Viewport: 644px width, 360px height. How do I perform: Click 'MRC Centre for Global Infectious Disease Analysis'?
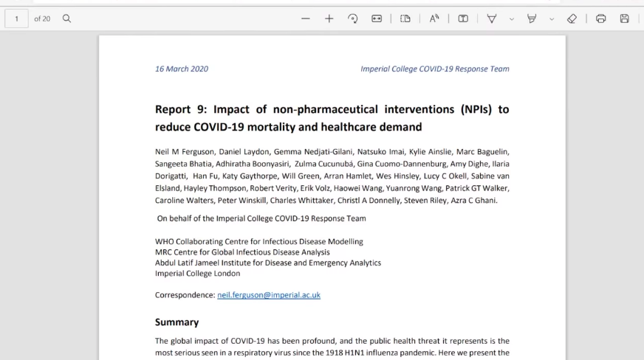click(242, 252)
